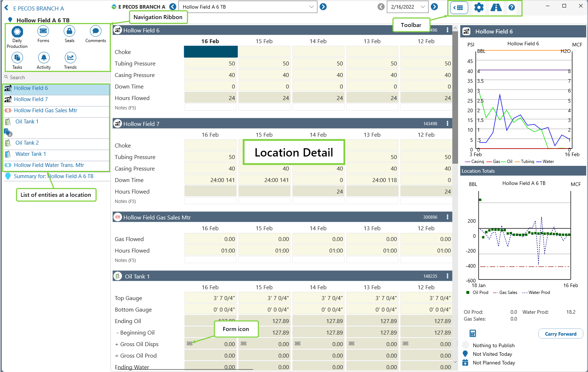Open the Activity bell icon
The width and height of the screenshot is (588, 372).
pos(44,58)
